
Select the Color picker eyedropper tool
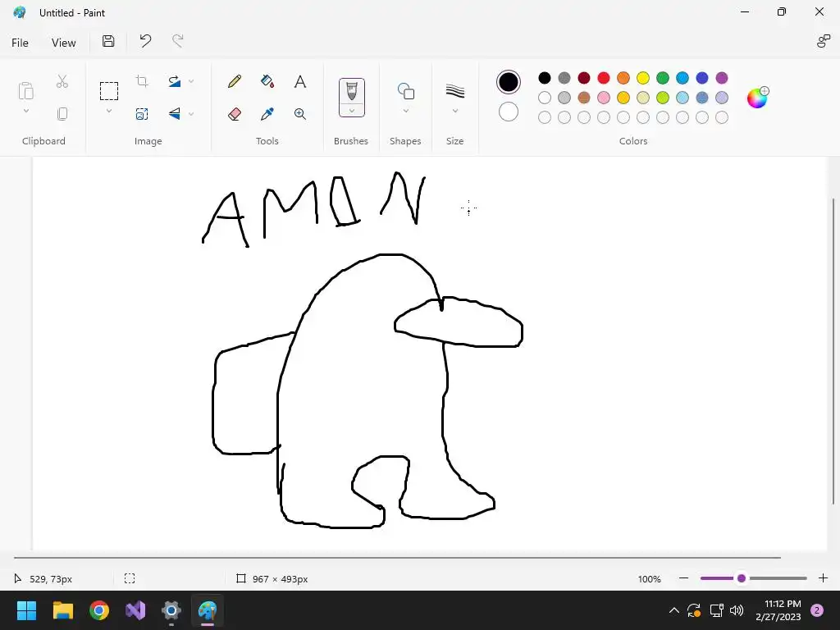coord(267,113)
